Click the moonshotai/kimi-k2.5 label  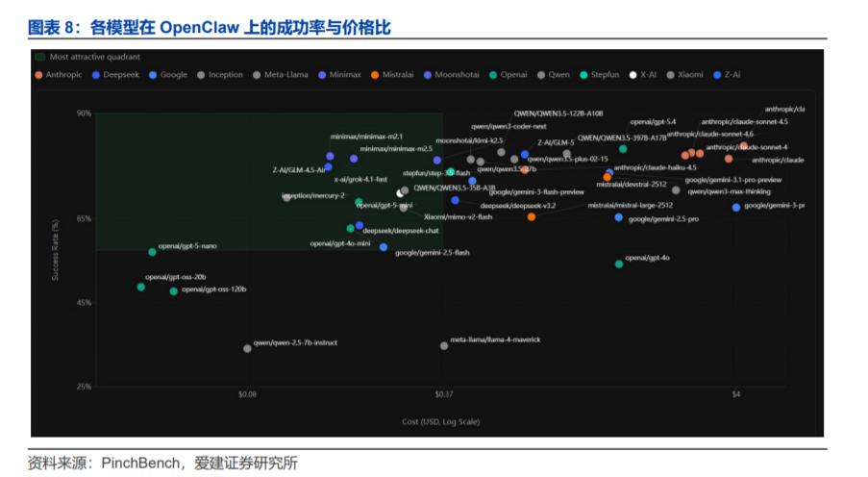469,140
